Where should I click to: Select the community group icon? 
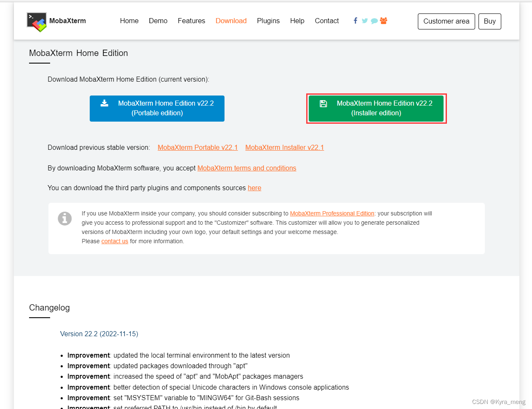383,21
